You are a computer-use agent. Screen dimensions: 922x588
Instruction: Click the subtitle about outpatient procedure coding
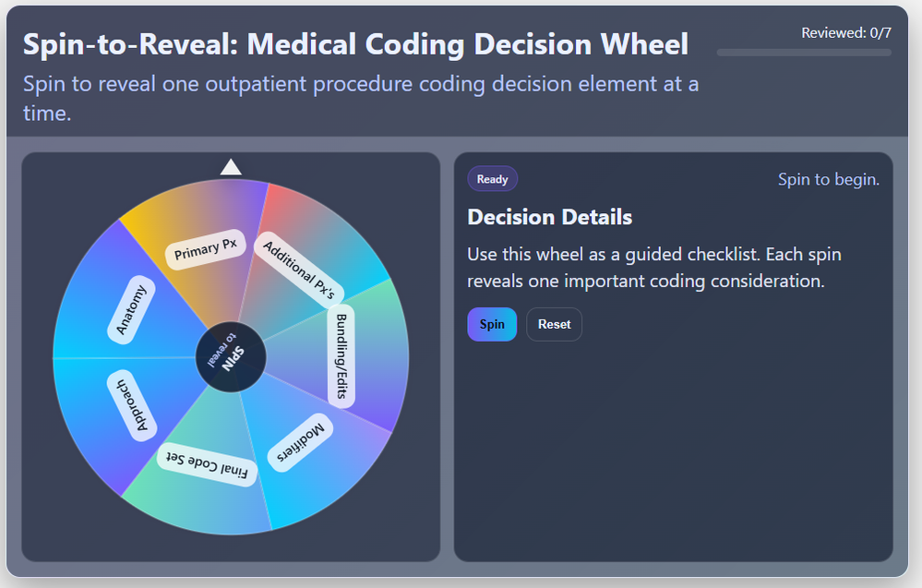pyautogui.click(x=360, y=98)
